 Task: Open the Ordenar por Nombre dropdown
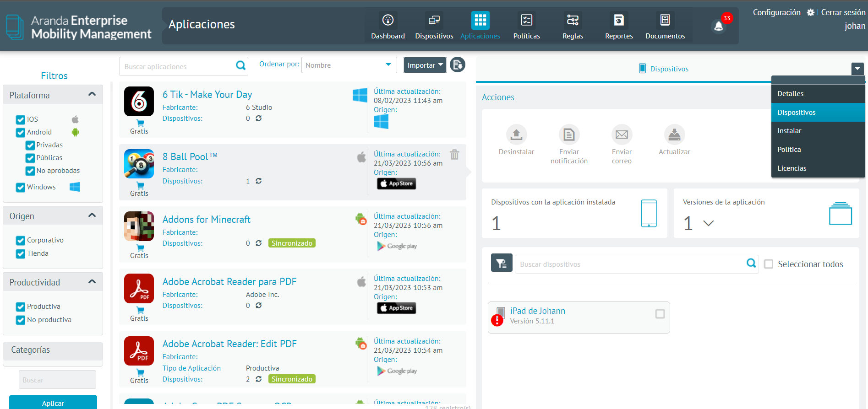[x=349, y=65]
